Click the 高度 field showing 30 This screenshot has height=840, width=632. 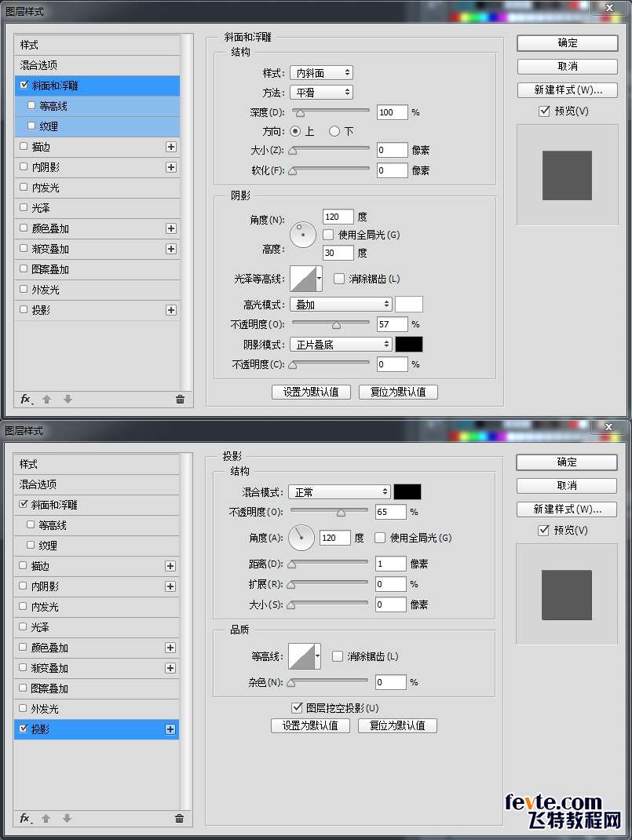coord(338,253)
